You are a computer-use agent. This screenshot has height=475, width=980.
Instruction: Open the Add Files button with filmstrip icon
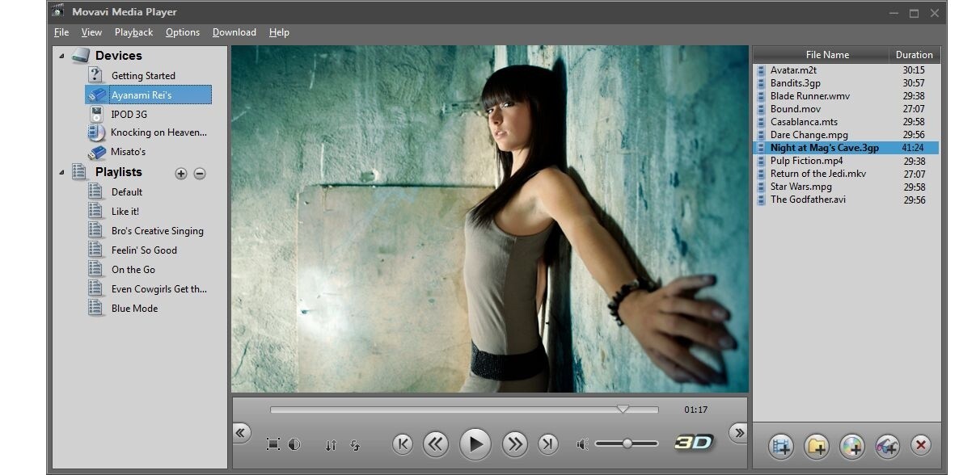[x=779, y=445]
